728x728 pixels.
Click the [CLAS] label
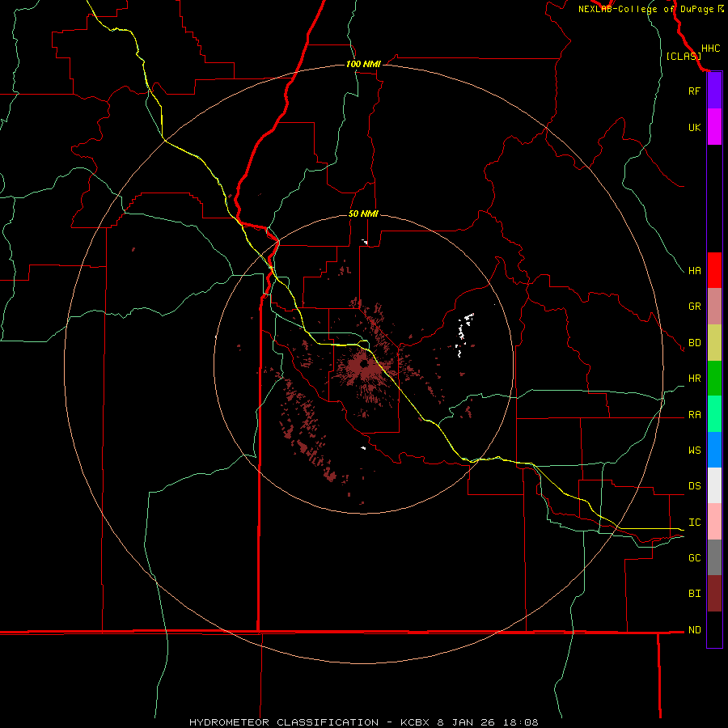pos(684,56)
